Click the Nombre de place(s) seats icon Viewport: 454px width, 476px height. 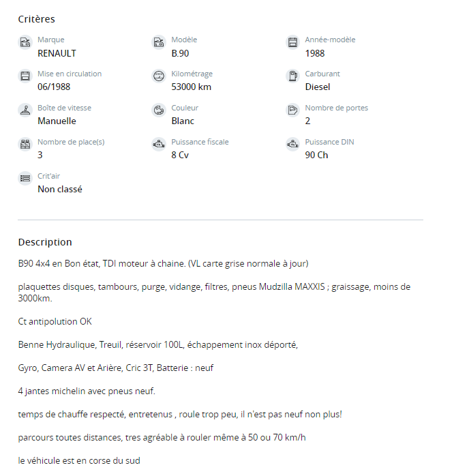[25, 145]
